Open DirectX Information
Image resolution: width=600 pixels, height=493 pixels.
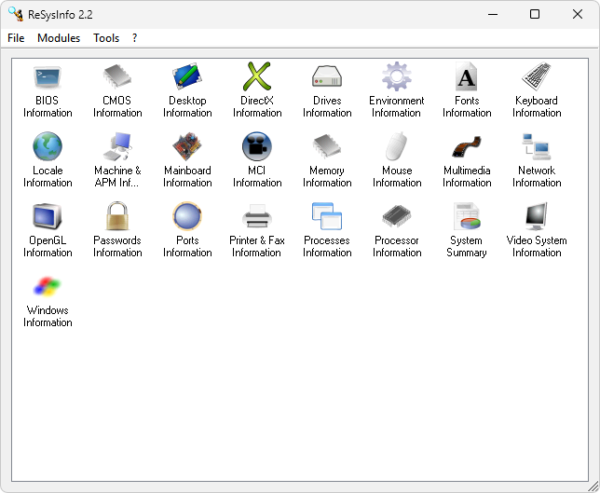pos(257,78)
